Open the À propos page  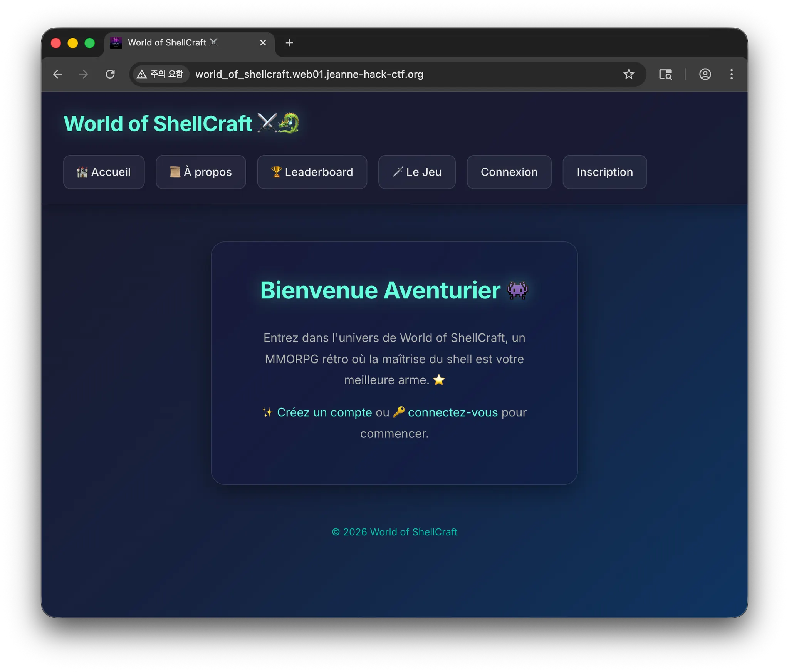(201, 172)
